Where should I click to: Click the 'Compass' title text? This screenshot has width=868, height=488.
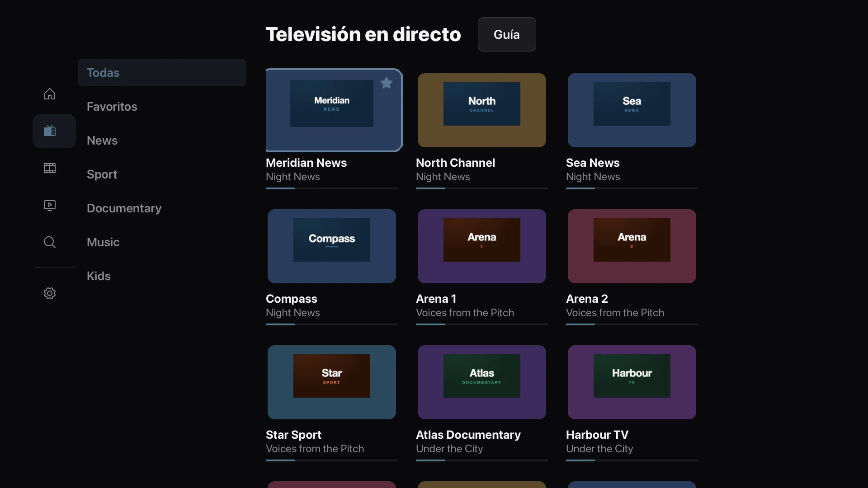(292, 299)
